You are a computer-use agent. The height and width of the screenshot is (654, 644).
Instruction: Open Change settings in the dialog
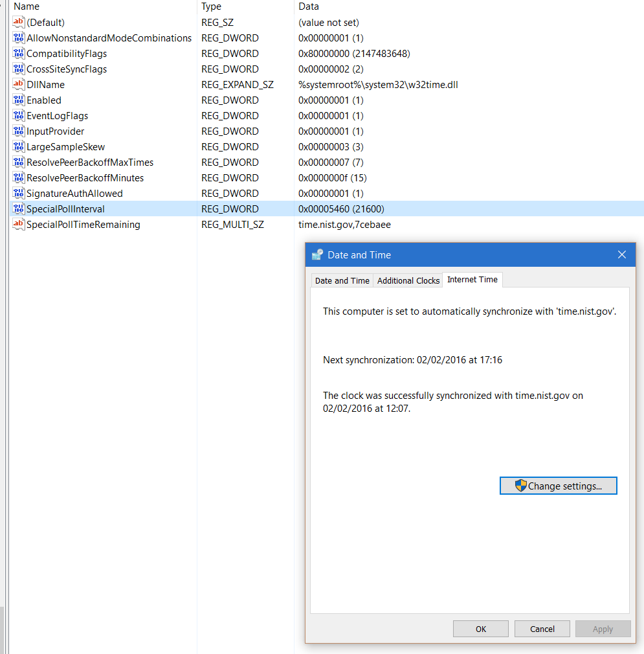[x=558, y=486]
